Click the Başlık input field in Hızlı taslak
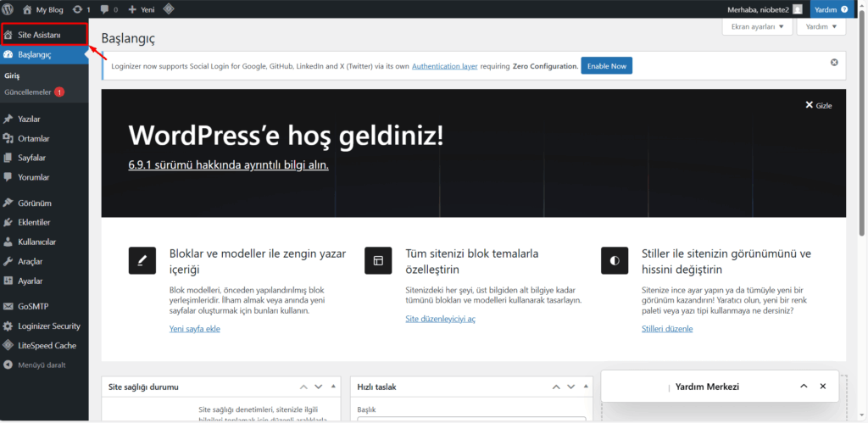This screenshot has width=868, height=423. 471,419
